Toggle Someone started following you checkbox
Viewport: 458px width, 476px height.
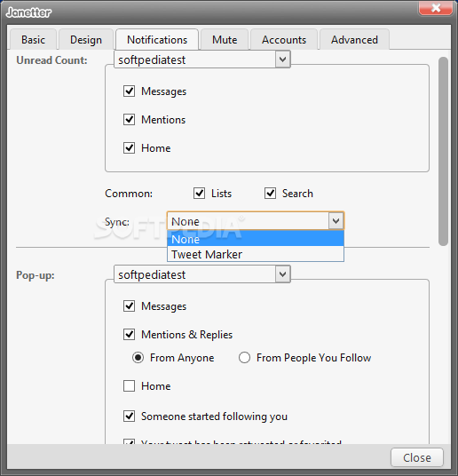point(129,416)
